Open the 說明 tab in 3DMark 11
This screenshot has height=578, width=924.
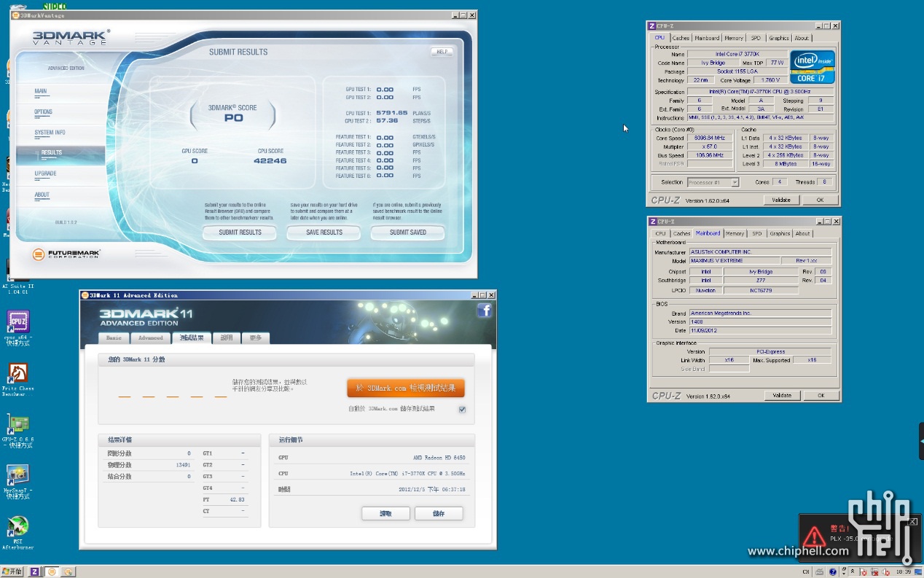(x=227, y=338)
